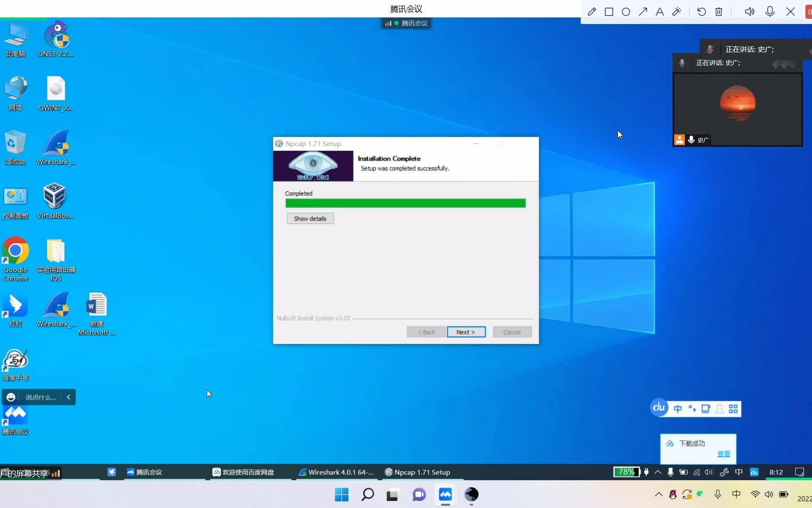
Task: Open the 百度手写 desktop shortcut
Action: point(16,364)
